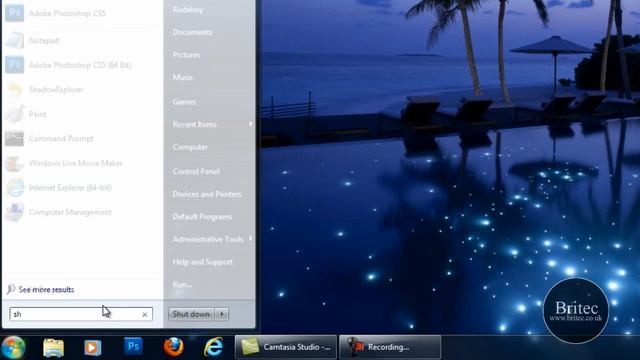
Task: Click the See more results link
Action: (x=46, y=290)
